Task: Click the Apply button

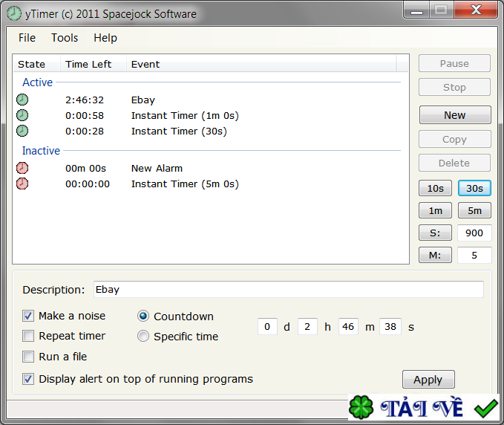Action: pyautogui.click(x=428, y=380)
